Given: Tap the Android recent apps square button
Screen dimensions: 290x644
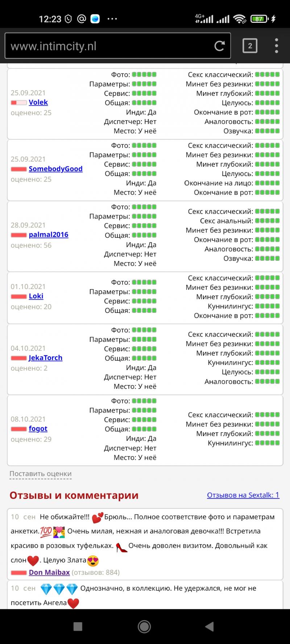Looking at the screenshot, I should point(78,626).
